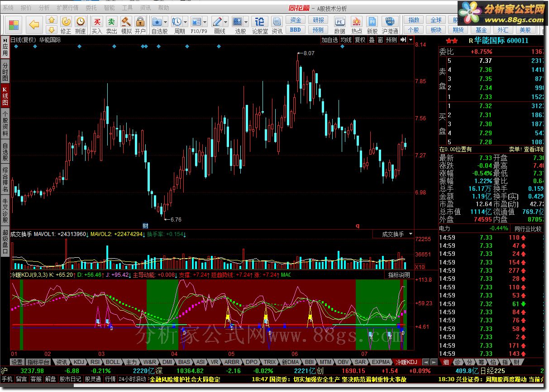This screenshot has width=549, height=392.
Task: Select the KDJ indicator tab
Action: [79, 362]
